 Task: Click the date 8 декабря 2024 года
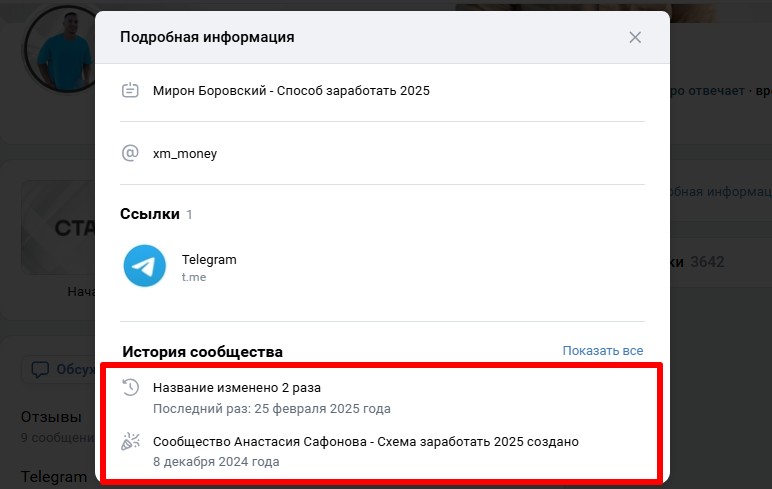[x=216, y=462]
